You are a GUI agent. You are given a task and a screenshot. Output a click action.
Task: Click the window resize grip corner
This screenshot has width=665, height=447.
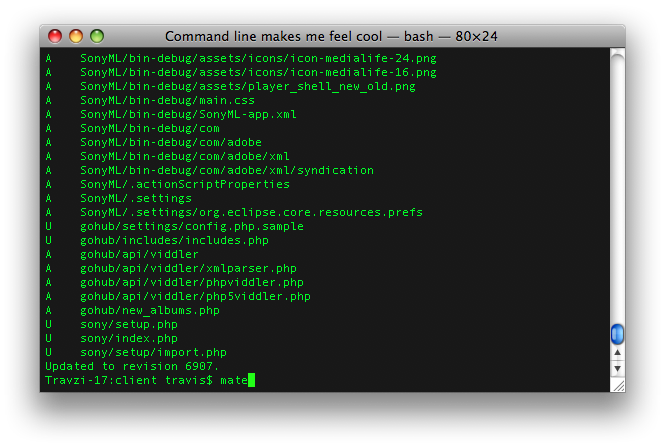(x=618, y=386)
